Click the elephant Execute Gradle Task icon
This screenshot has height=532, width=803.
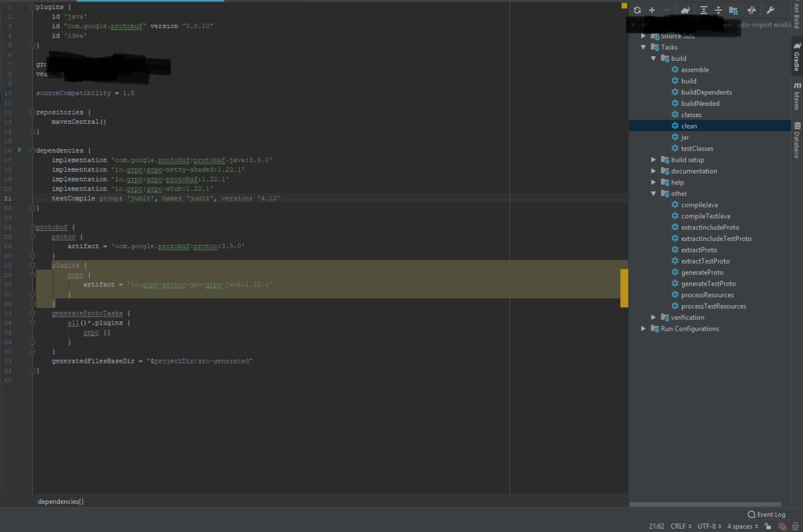click(685, 10)
